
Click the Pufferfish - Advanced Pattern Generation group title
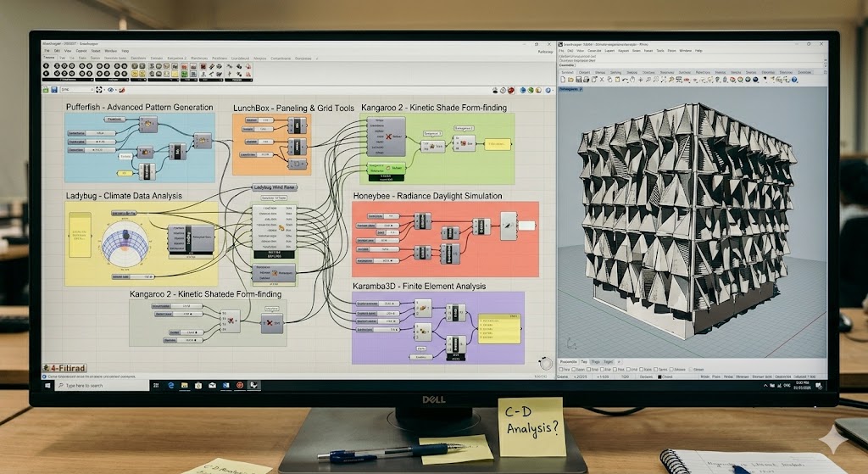pos(140,107)
